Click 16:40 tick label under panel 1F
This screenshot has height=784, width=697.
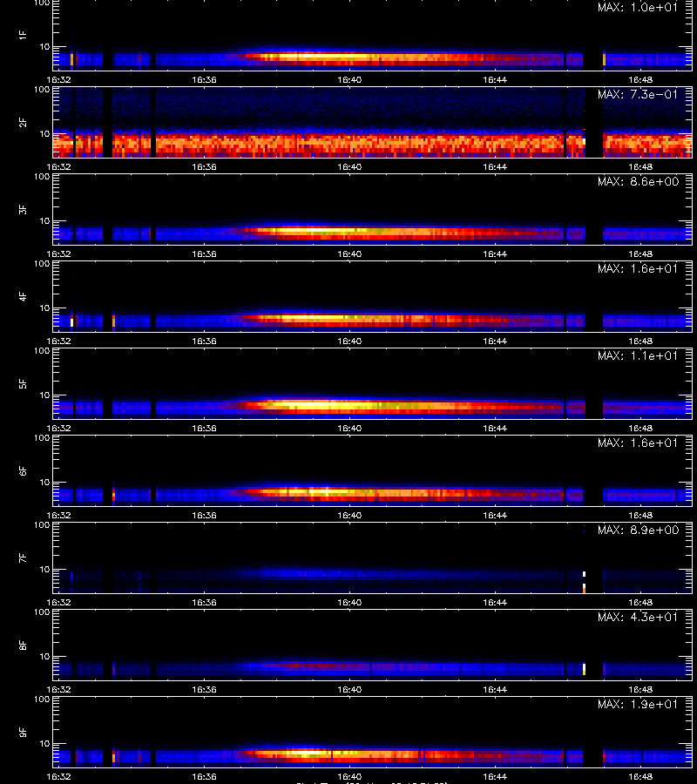point(349,80)
